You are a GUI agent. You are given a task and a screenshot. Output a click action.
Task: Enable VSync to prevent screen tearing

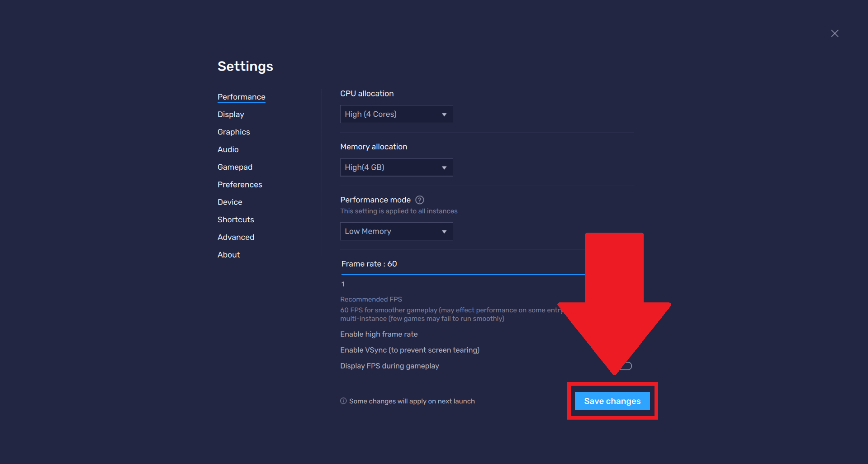[x=625, y=350]
